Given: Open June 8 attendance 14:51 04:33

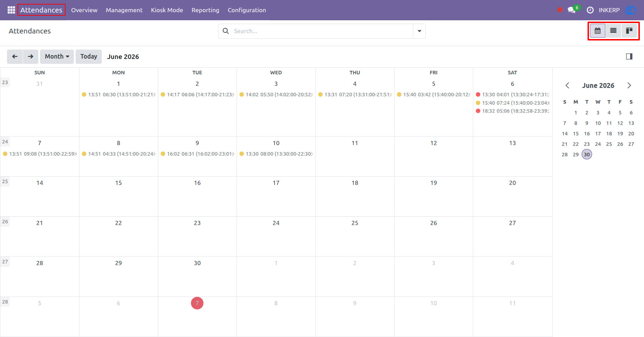Looking at the screenshot, I should 118,154.
